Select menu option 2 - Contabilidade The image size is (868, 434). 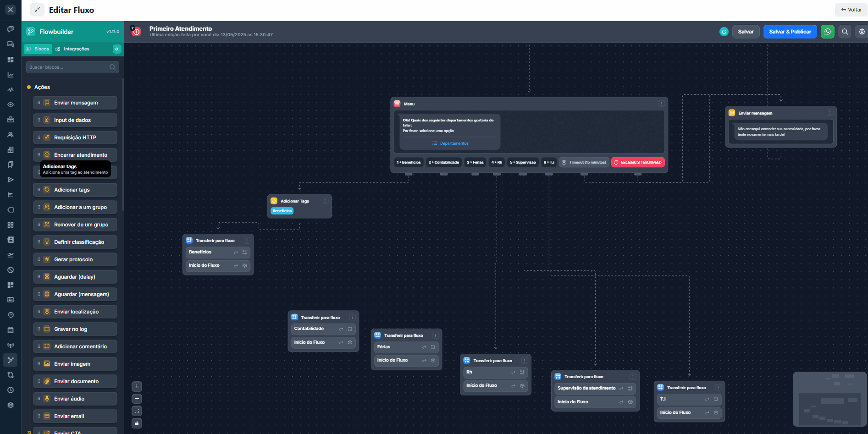pos(443,162)
